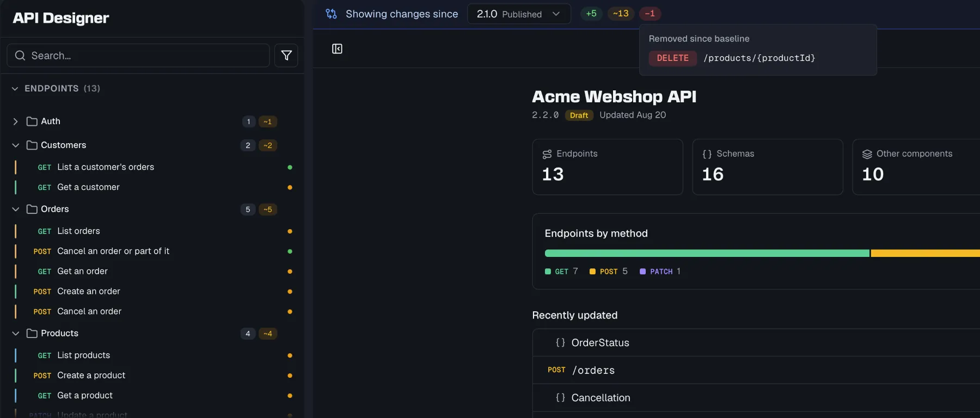Click the Schemas braces icon
The height and width of the screenshot is (418, 980).
(707, 154)
